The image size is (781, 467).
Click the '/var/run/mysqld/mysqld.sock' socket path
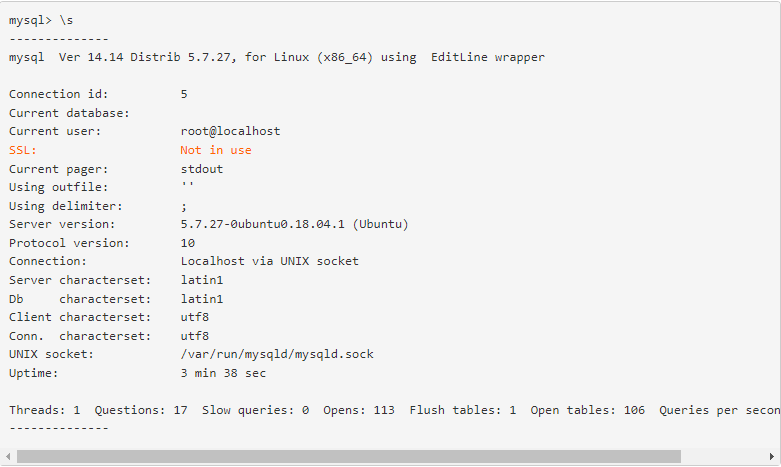277,354
